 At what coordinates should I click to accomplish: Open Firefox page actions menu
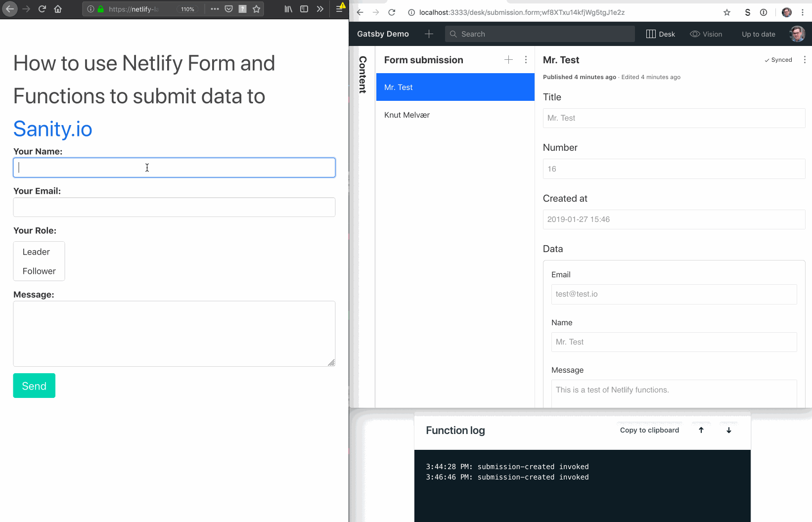pos(215,9)
